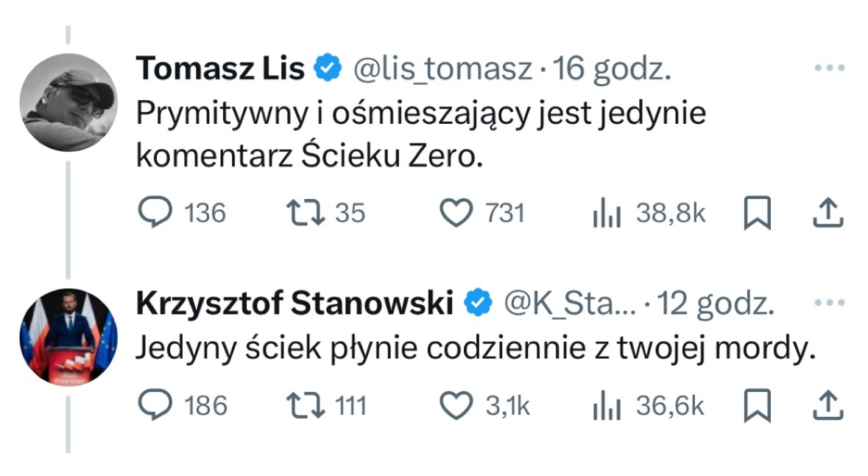Image resolution: width=868 pixels, height=476 pixels.
Task: View analytics for Stanowski's reply
Action: click(607, 405)
